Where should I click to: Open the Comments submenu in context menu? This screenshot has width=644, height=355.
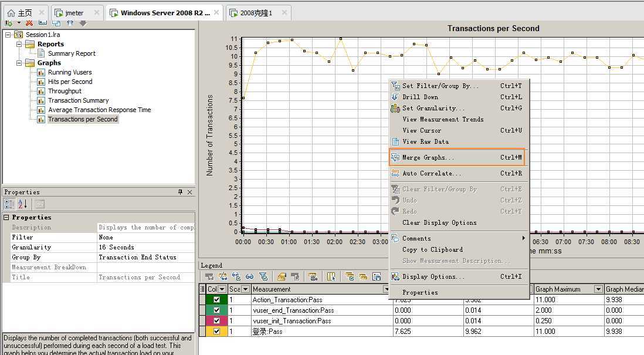[x=458, y=238]
